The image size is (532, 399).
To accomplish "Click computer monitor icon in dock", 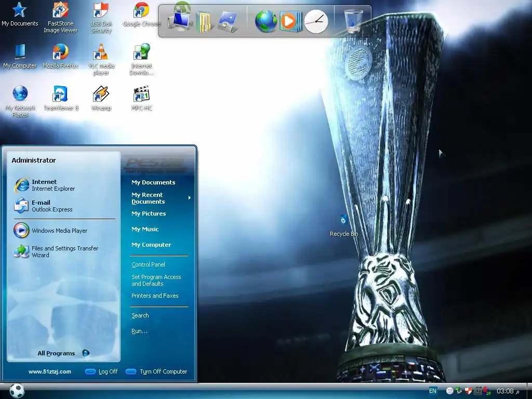I will coord(181,21).
